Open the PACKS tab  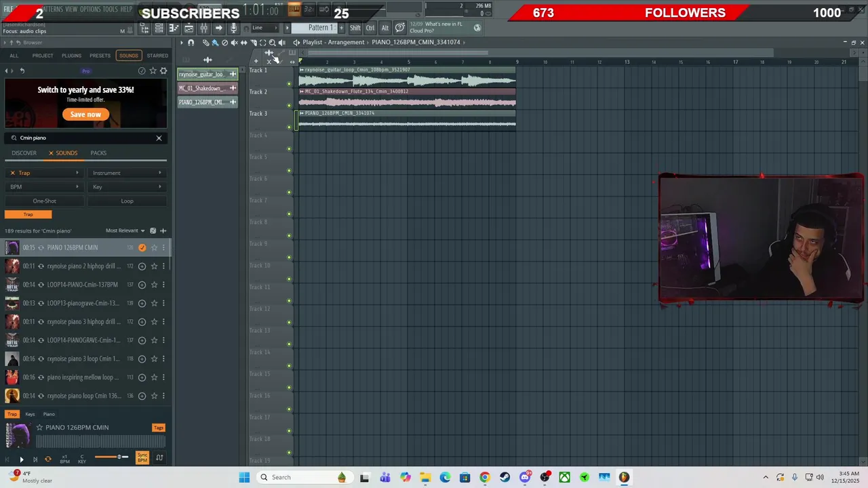(98, 153)
